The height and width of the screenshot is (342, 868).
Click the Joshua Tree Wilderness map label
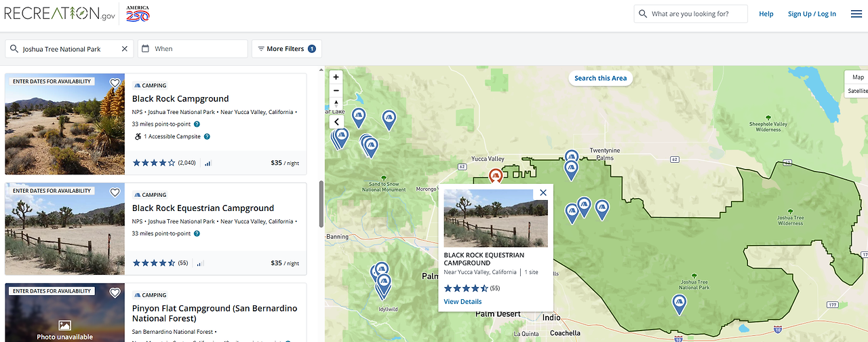[x=790, y=221]
